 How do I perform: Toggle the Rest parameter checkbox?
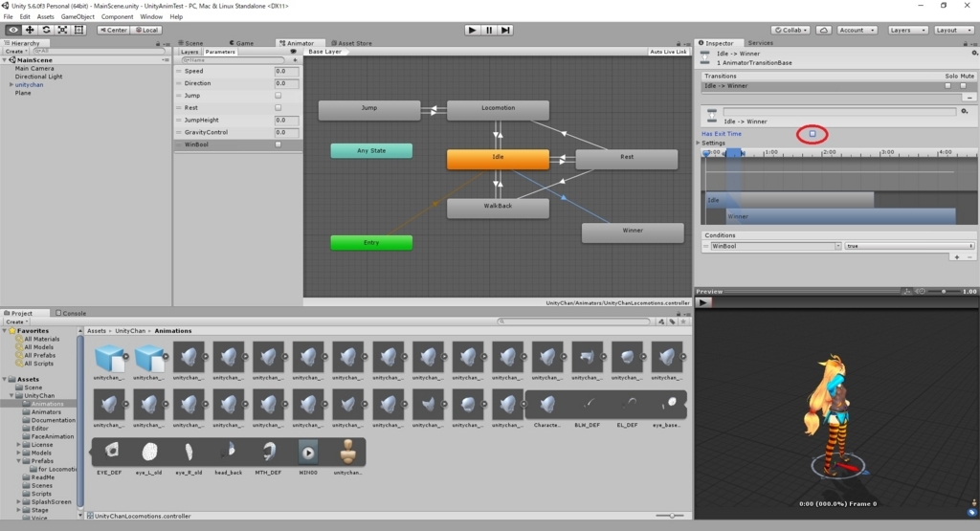(278, 107)
